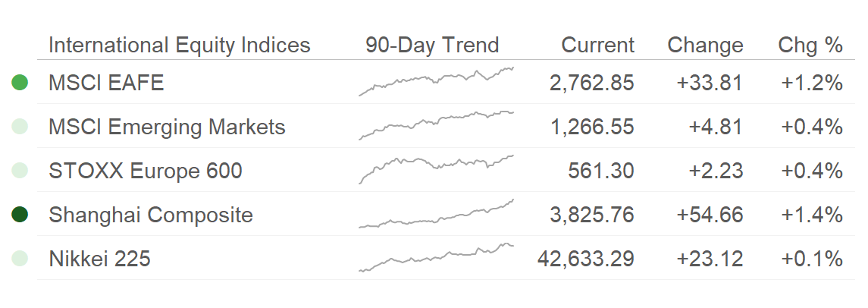Click the International Equity Indices header
Viewport: 868px width, 308px height.
[x=180, y=45]
